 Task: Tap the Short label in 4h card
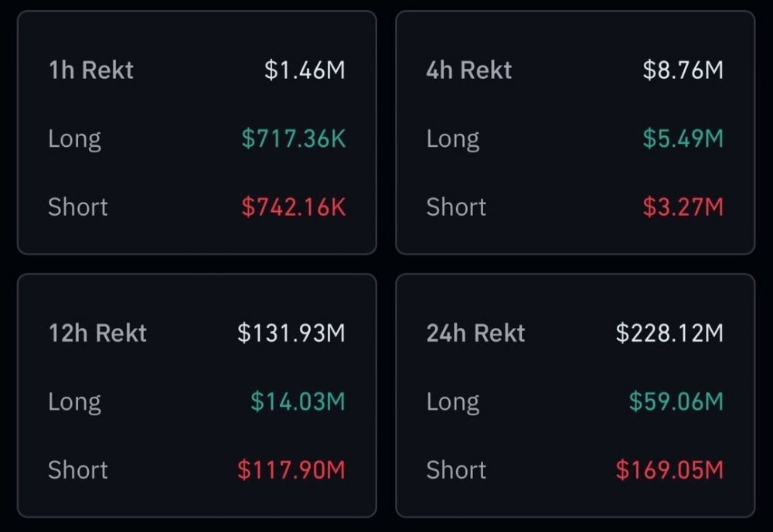coord(456,207)
